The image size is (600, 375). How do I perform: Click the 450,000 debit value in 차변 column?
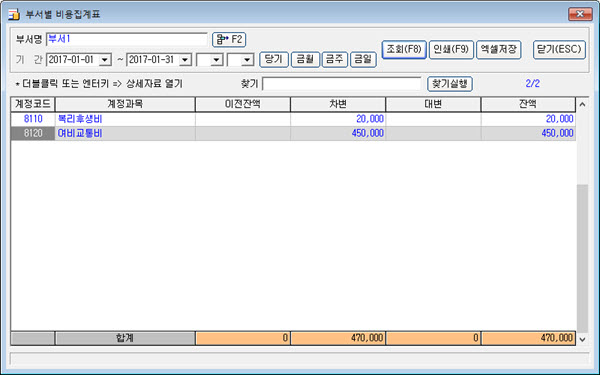click(x=367, y=133)
